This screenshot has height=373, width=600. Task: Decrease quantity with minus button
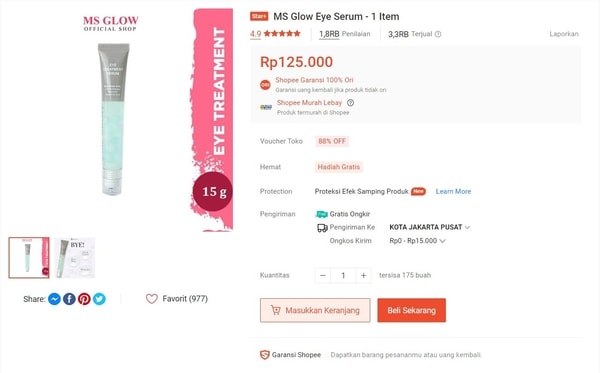click(323, 275)
